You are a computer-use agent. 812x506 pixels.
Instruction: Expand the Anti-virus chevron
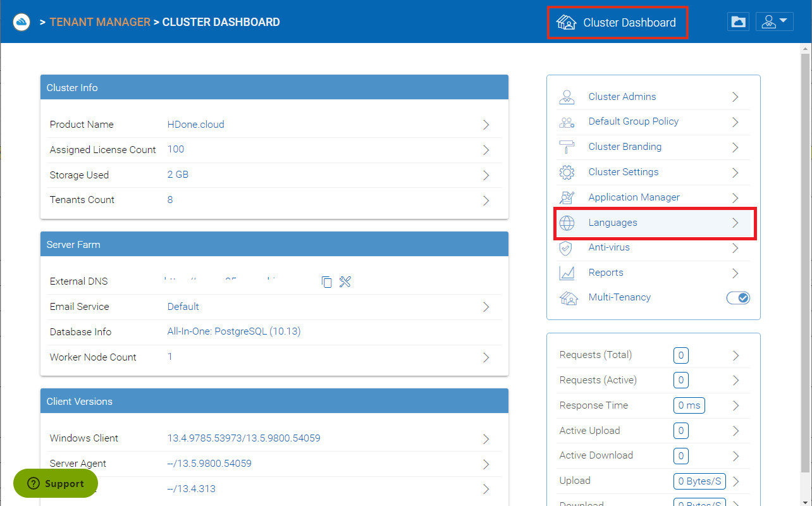735,248
